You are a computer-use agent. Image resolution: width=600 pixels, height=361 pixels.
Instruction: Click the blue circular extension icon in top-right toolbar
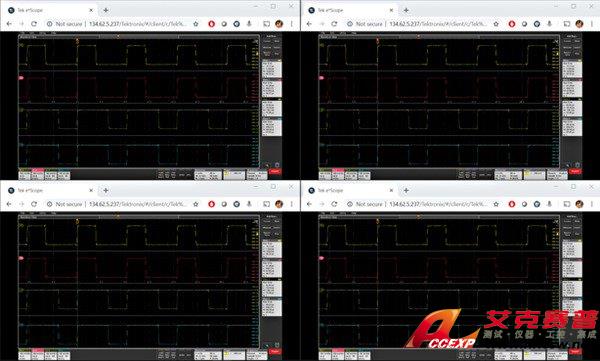(537, 24)
